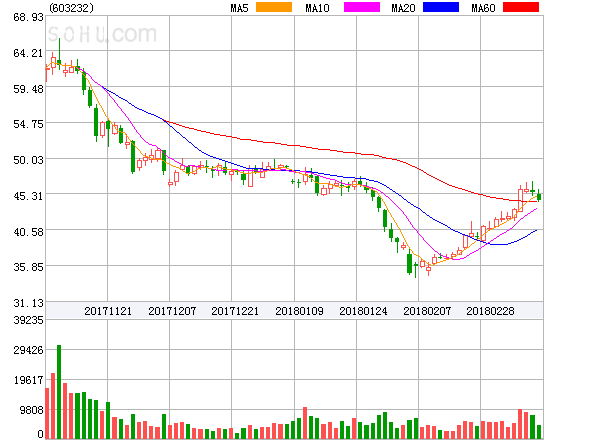Click the MA20 legend label
Viewport: 600px width, 440px height.
403,8
